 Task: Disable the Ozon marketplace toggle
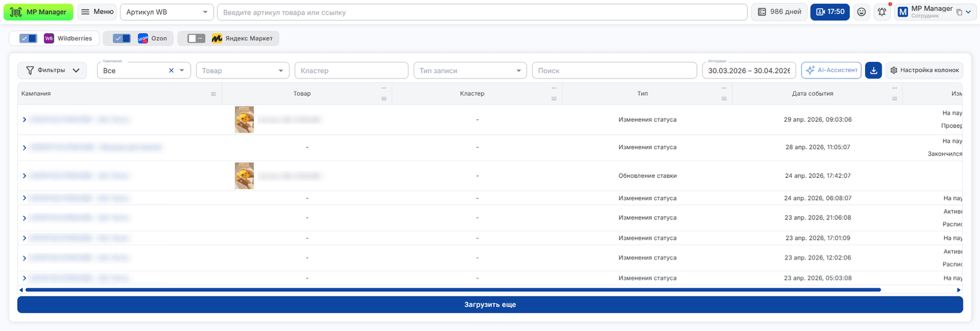[121, 38]
